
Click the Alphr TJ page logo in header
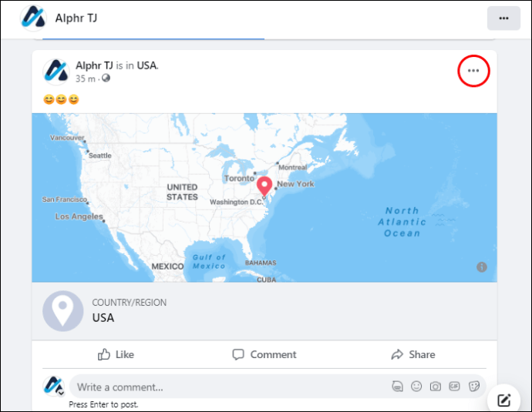(33, 18)
